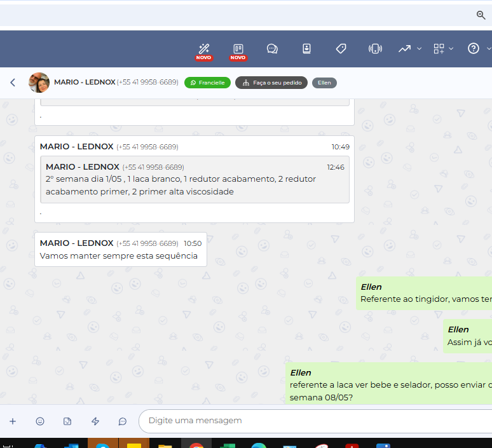Viewport: 492px width, 448px height.
Task: Open the kanban board icon
Action: [x=238, y=48]
